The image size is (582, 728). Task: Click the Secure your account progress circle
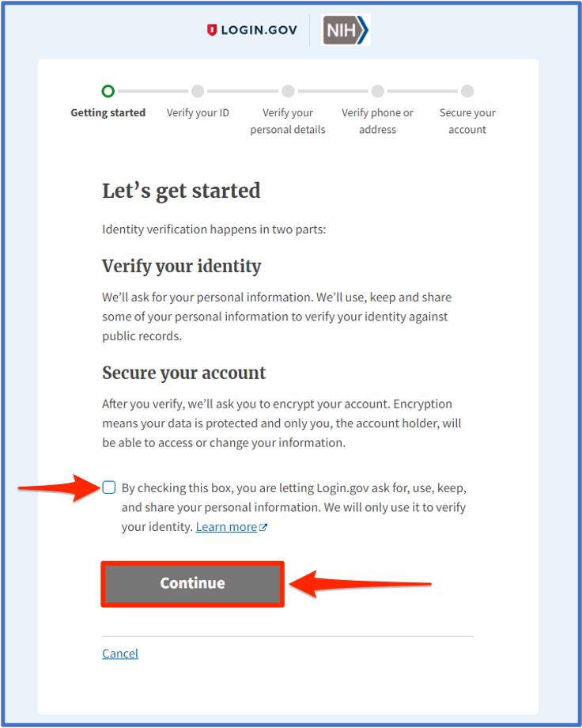[x=467, y=91]
